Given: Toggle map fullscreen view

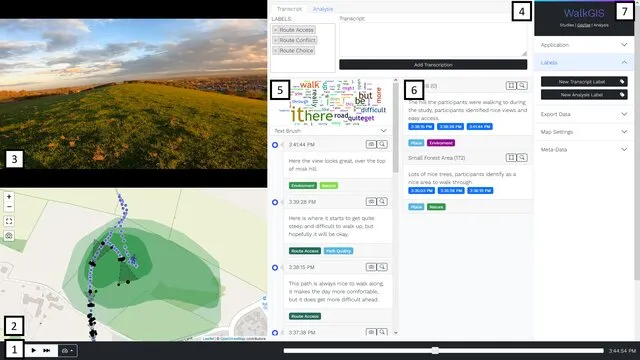Looking at the screenshot, I should (9, 221).
